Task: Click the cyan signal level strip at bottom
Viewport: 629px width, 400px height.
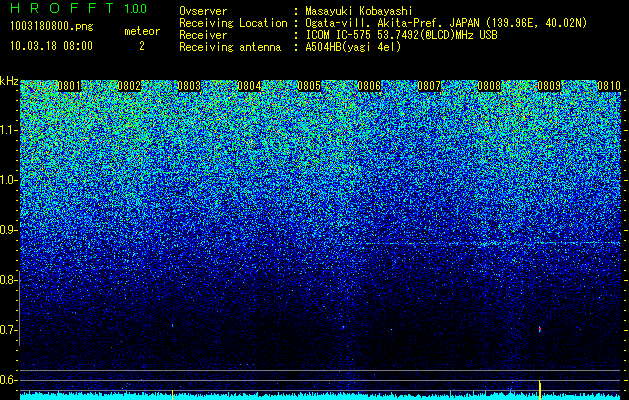Action: pyautogui.click(x=321, y=397)
